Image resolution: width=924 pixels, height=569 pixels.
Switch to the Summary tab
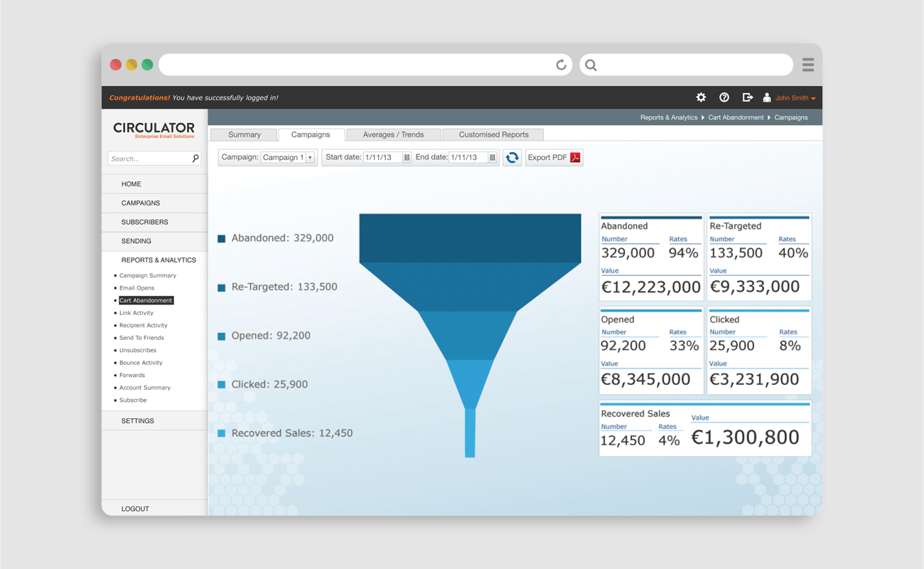245,134
